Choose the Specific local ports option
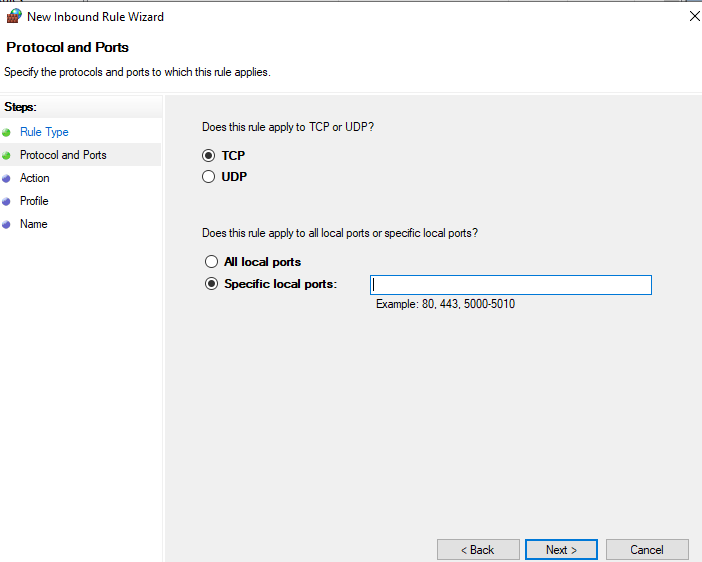 coord(211,284)
